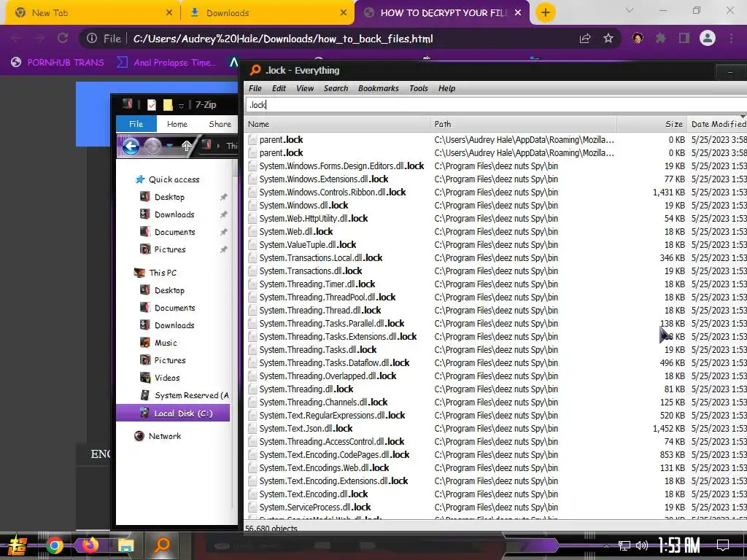Viewport: 747px width, 560px height.
Task: Sort results by Date Modified column
Action: (x=718, y=124)
